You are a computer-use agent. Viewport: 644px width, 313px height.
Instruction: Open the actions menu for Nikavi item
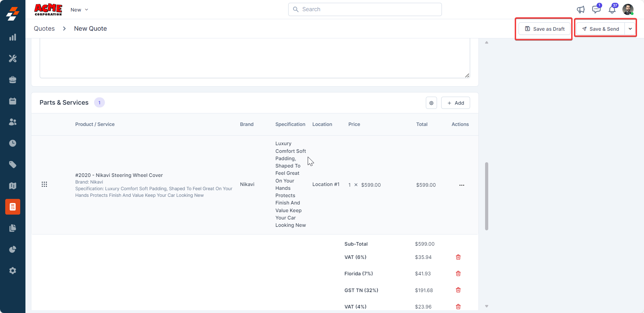[x=462, y=185]
